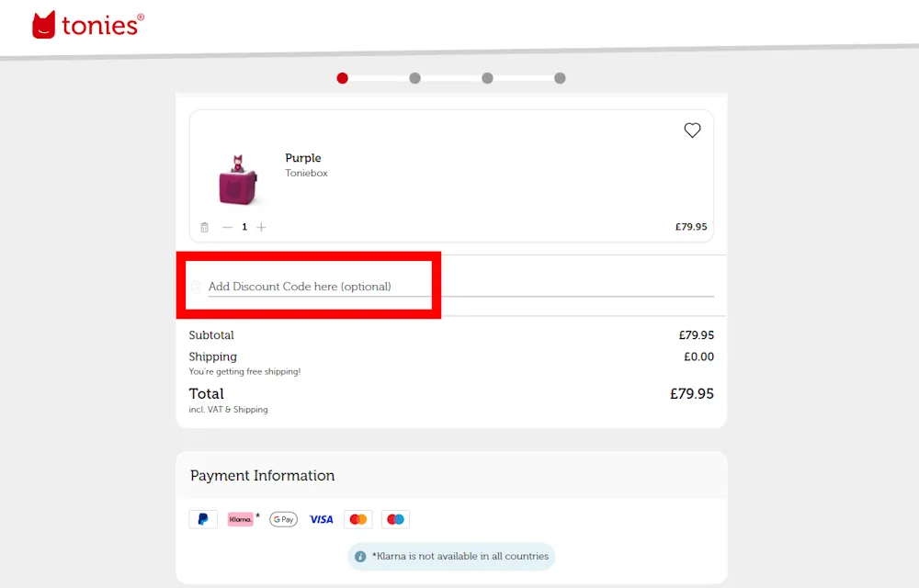Decrease the quantity with the minus stepper
This screenshot has height=588, width=919.
click(226, 226)
